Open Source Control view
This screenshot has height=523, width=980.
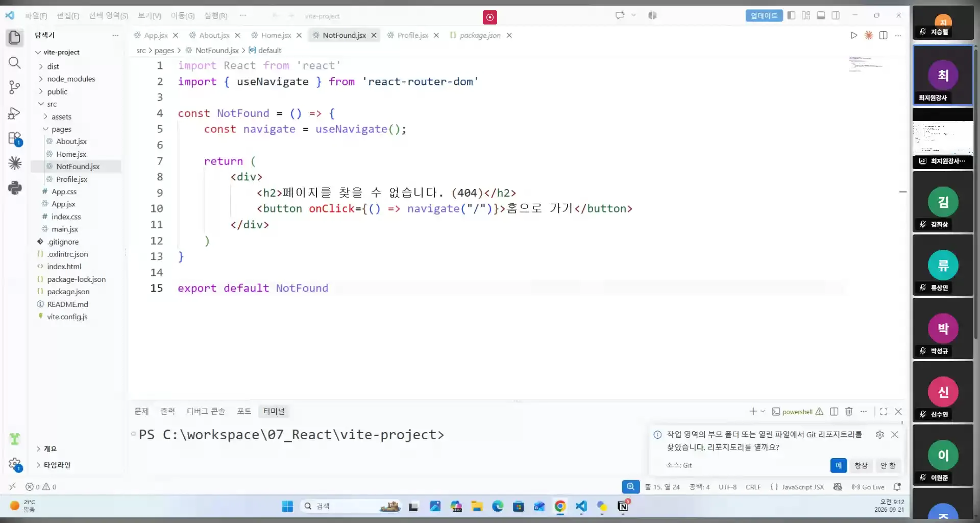(x=15, y=87)
